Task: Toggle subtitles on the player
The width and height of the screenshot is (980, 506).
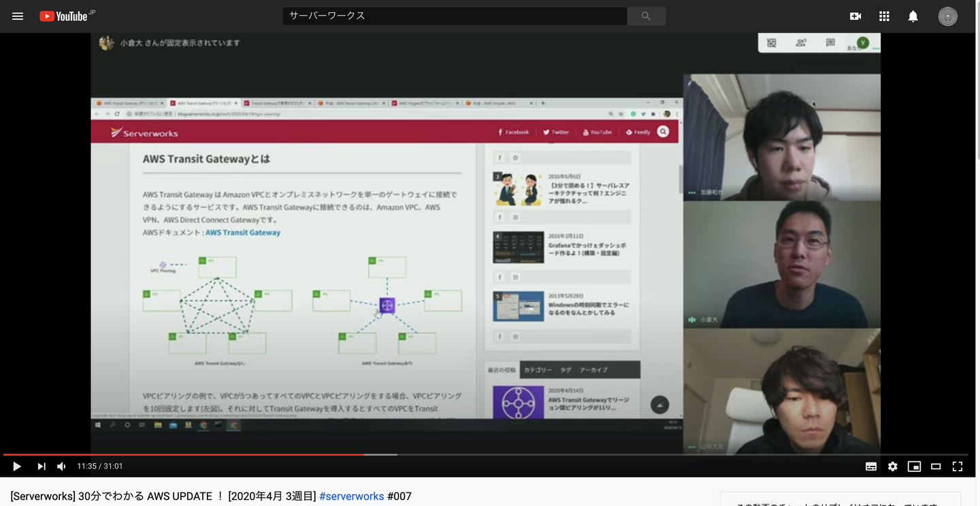Action: click(870, 467)
